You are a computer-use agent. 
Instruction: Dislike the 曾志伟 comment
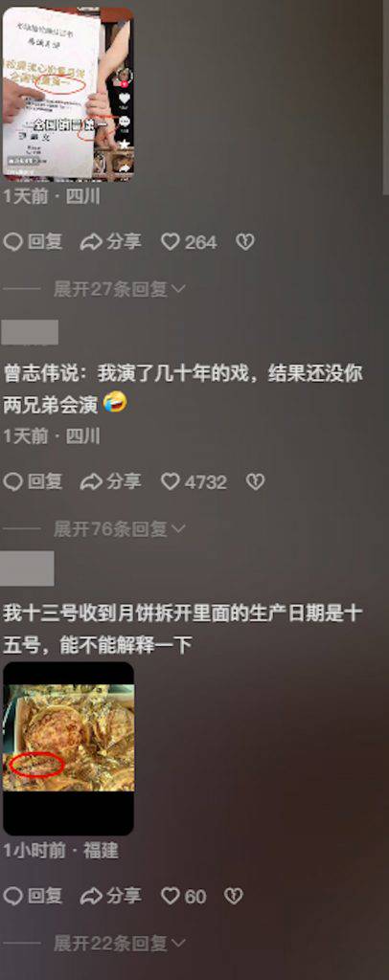[255, 482]
